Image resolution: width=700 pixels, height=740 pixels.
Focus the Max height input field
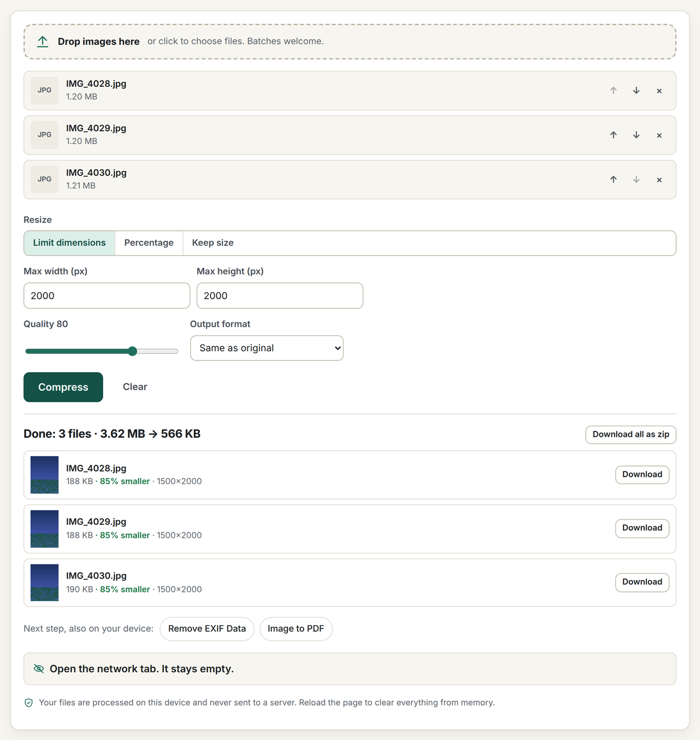(x=280, y=296)
